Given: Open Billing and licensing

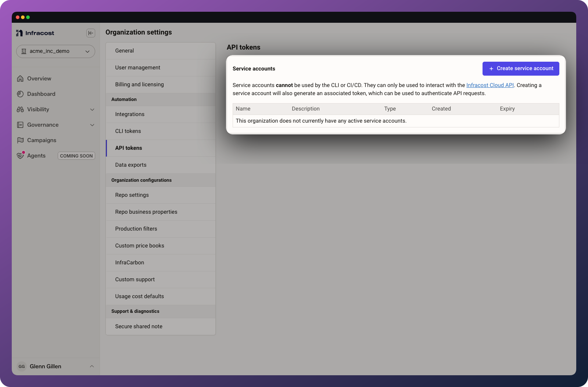Looking at the screenshot, I should [161, 84].
